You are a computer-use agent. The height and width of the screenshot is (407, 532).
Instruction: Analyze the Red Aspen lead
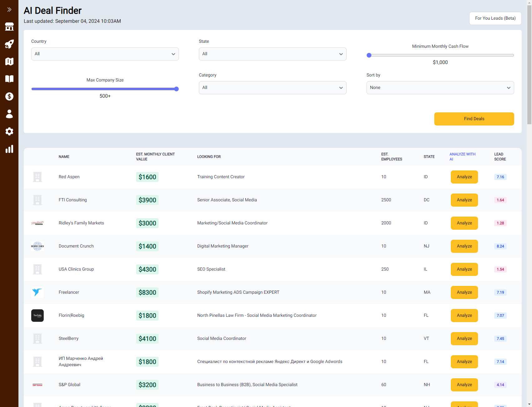tap(464, 177)
